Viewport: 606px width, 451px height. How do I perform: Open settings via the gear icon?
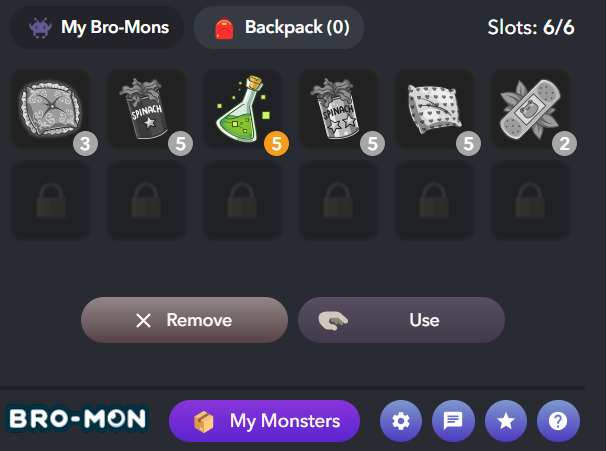point(401,421)
